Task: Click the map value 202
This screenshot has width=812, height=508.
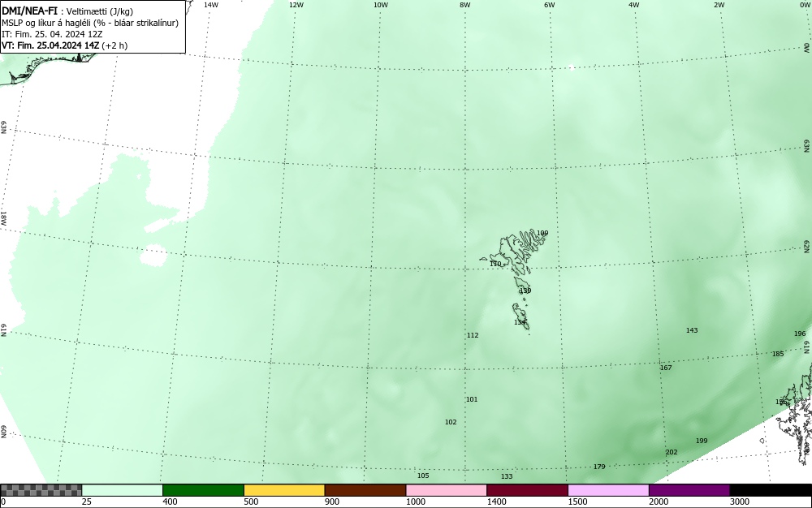Action: click(x=672, y=452)
